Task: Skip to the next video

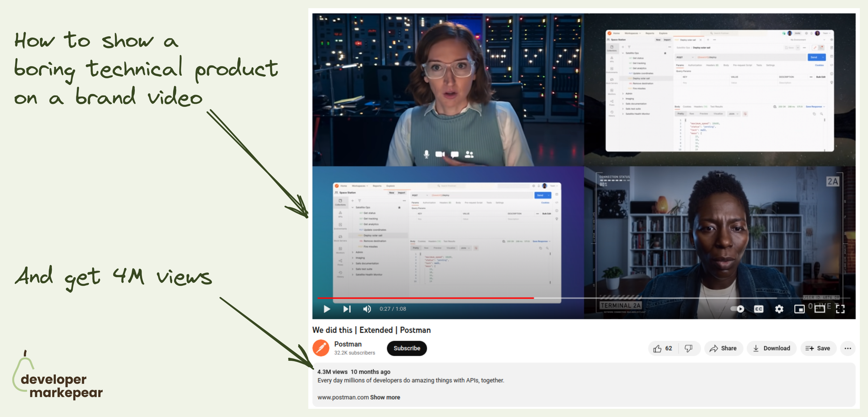Action: 347,309
